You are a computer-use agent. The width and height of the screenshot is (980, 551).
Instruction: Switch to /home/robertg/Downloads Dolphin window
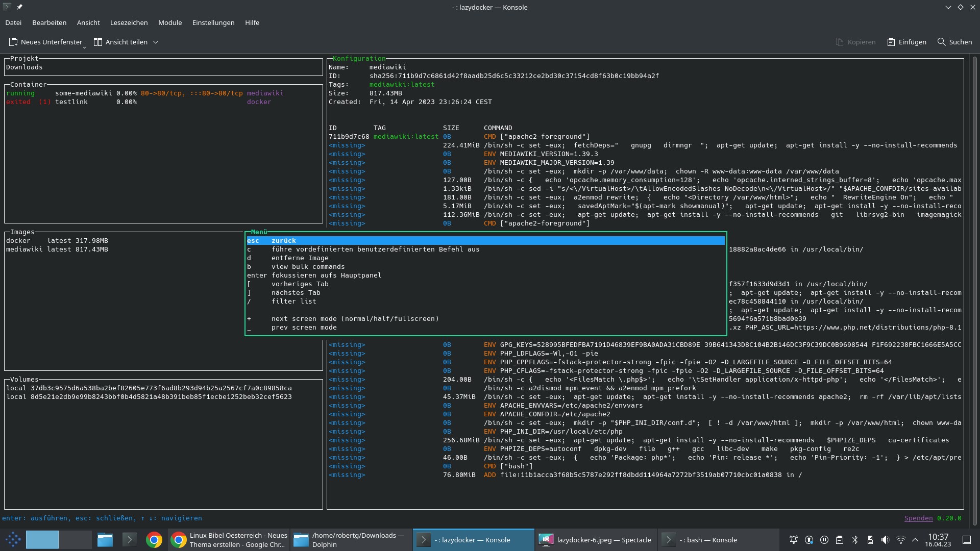tap(351, 539)
